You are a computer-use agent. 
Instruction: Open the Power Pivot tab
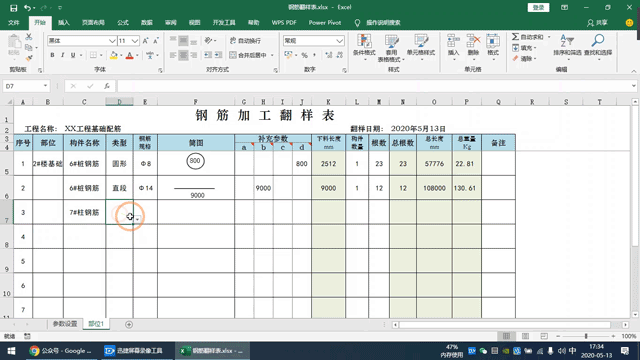click(x=324, y=23)
